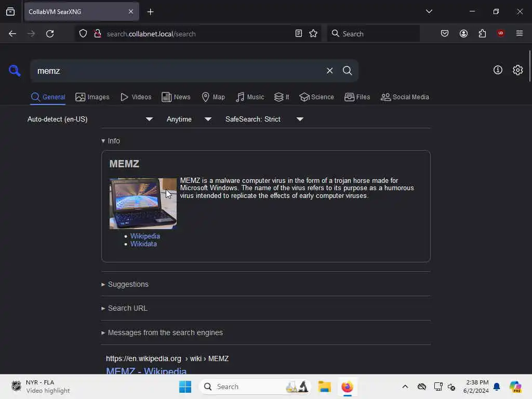Open Firefox View tab list
The height and width of the screenshot is (399, 532).
[x=10, y=12]
